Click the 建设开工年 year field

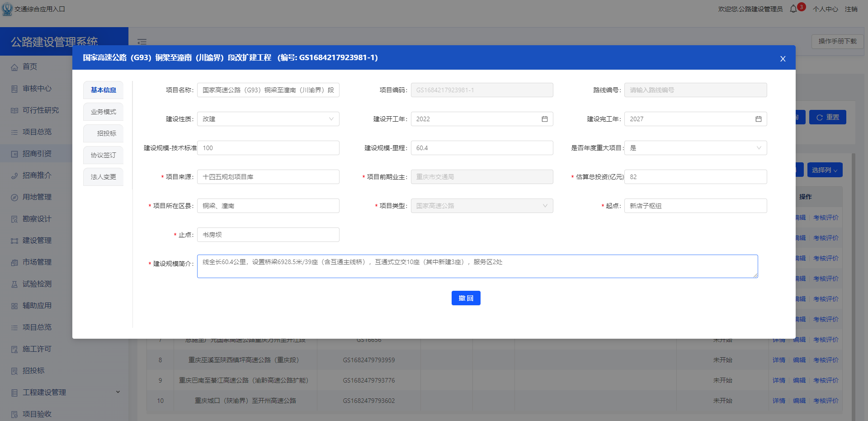click(482, 119)
